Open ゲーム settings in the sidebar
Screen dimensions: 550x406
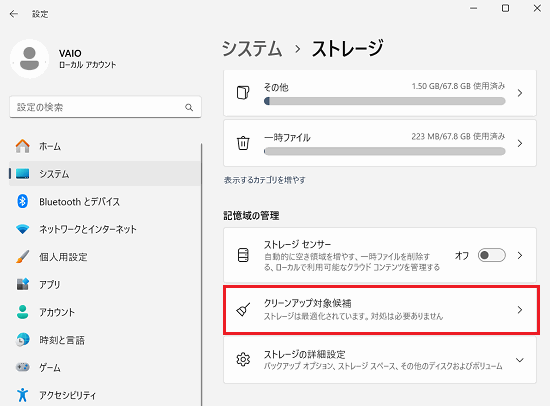click(105, 367)
